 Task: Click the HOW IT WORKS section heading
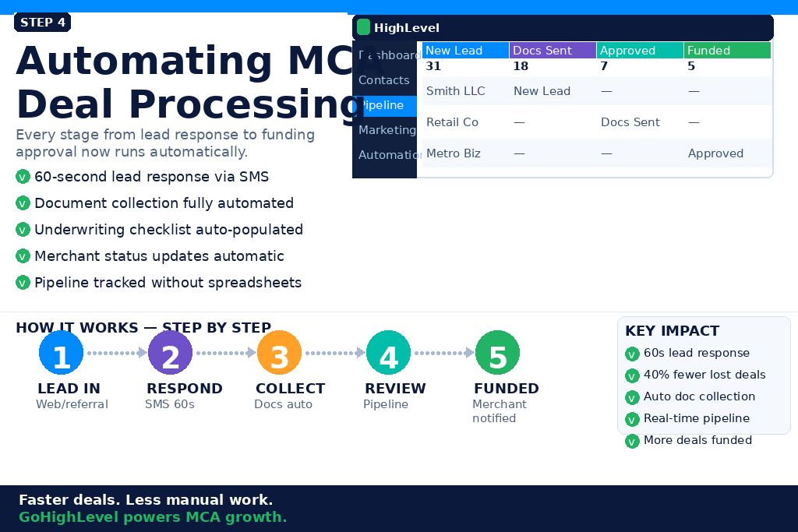coord(143,328)
